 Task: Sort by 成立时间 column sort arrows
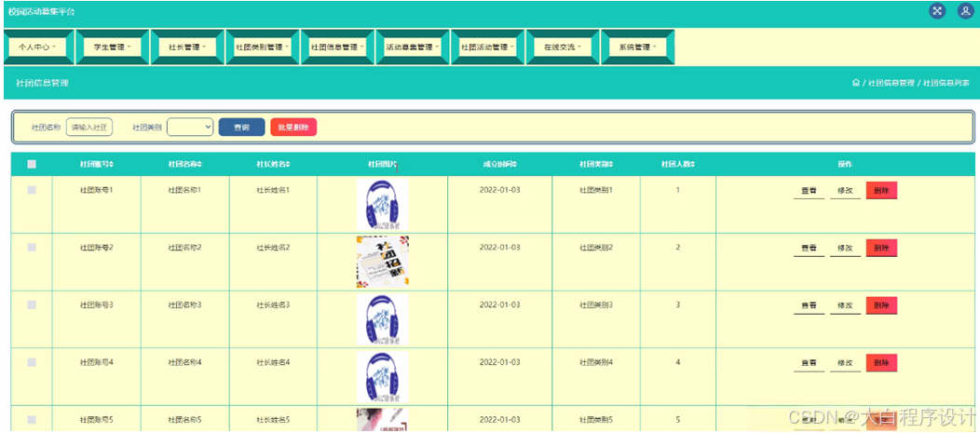pos(514,164)
